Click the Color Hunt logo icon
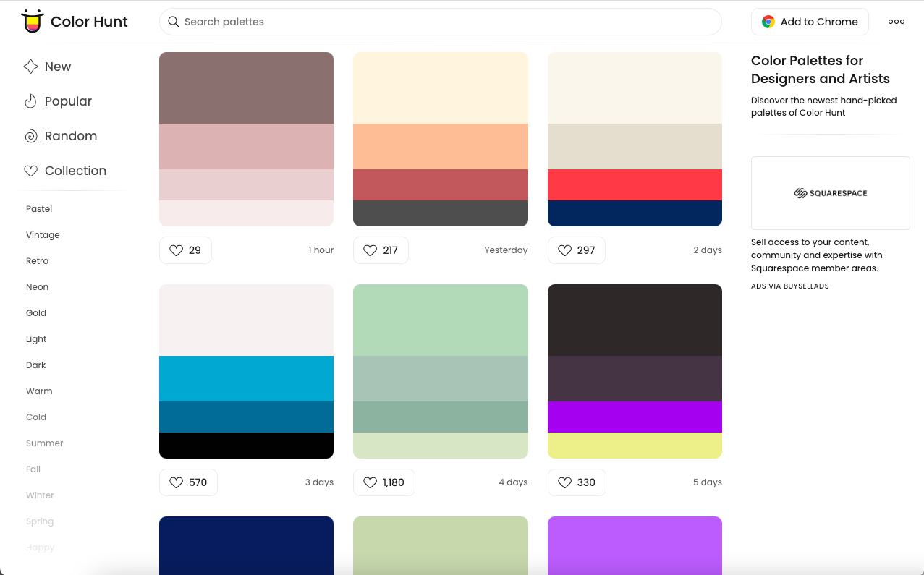 pyautogui.click(x=32, y=22)
